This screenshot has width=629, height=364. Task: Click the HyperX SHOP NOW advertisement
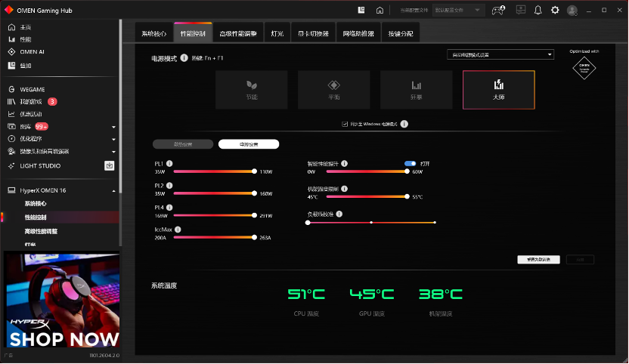pyautogui.click(x=62, y=301)
